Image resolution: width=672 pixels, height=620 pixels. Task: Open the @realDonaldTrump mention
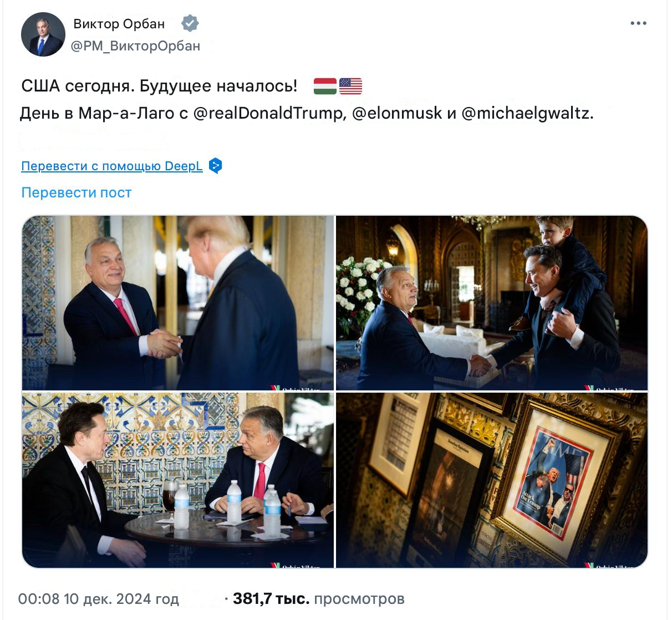(x=268, y=113)
